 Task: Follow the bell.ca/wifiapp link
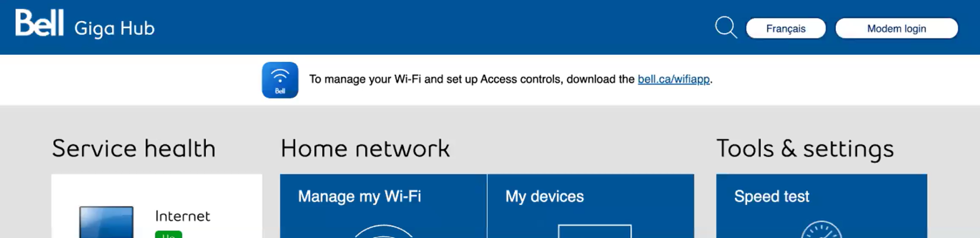point(673,79)
